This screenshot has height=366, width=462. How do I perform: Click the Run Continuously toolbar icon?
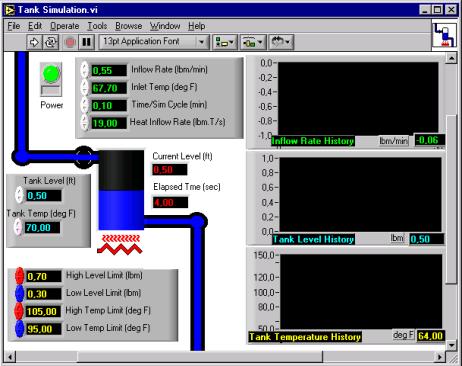pyautogui.click(x=51, y=42)
